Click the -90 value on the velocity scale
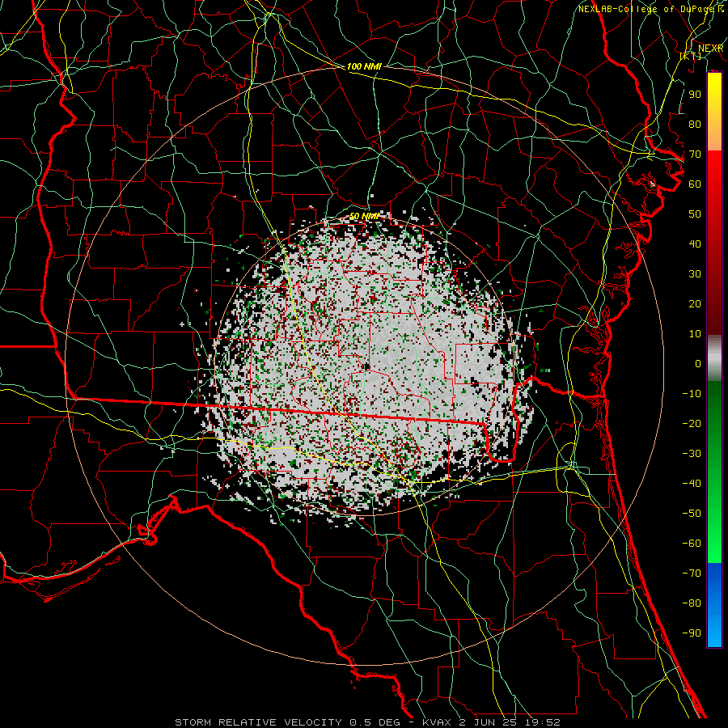The image size is (728, 728). (x=692, y=633)
